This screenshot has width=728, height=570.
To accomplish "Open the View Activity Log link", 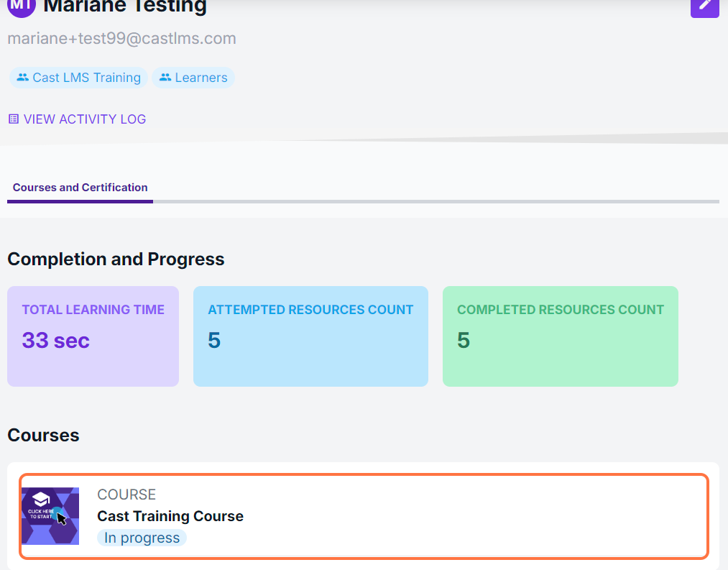I will point(84,119).
